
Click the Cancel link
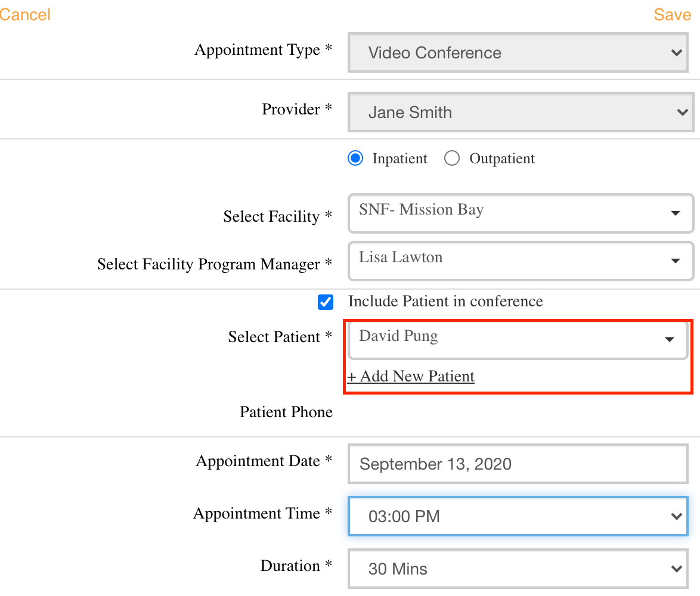(25, 15)
